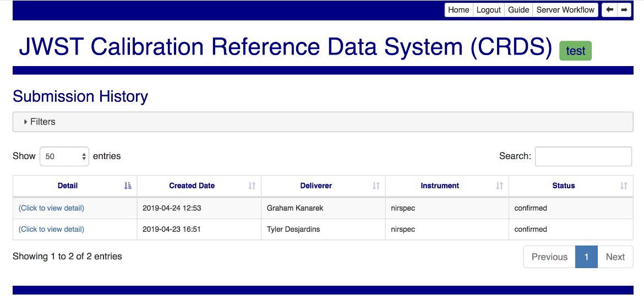Click the back arrow navigation button
The width and height of the screenshot is (644, 305).
pyautogui.click(x=609, y=10)
